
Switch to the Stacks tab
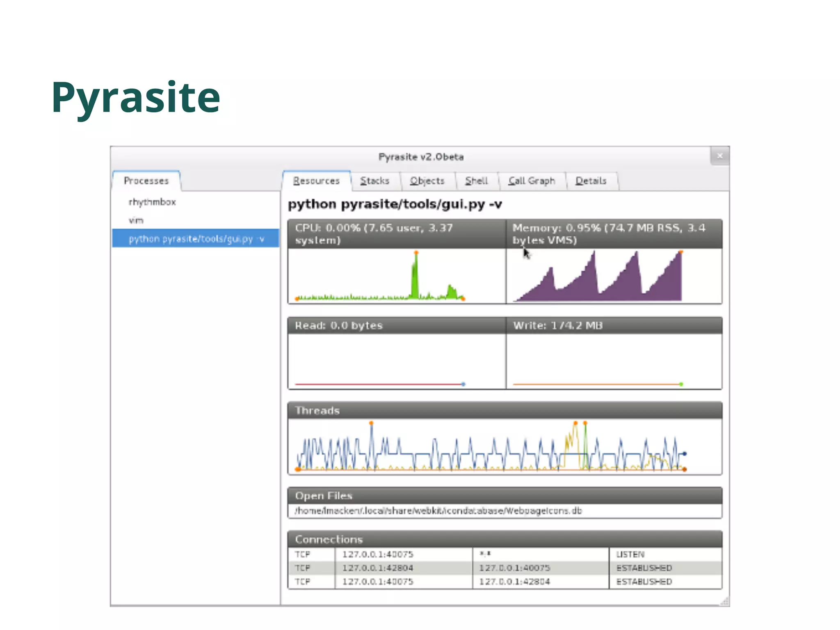coord(374,181)
